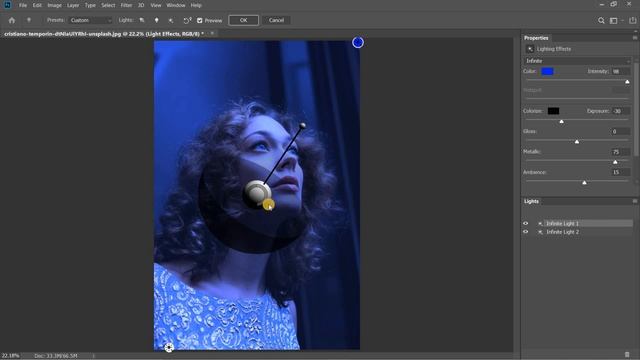The width and height of the screenshot is (640, 360).
Task: Click the yellow intensity handle on light widget
Action: click(x=268, y=205)
